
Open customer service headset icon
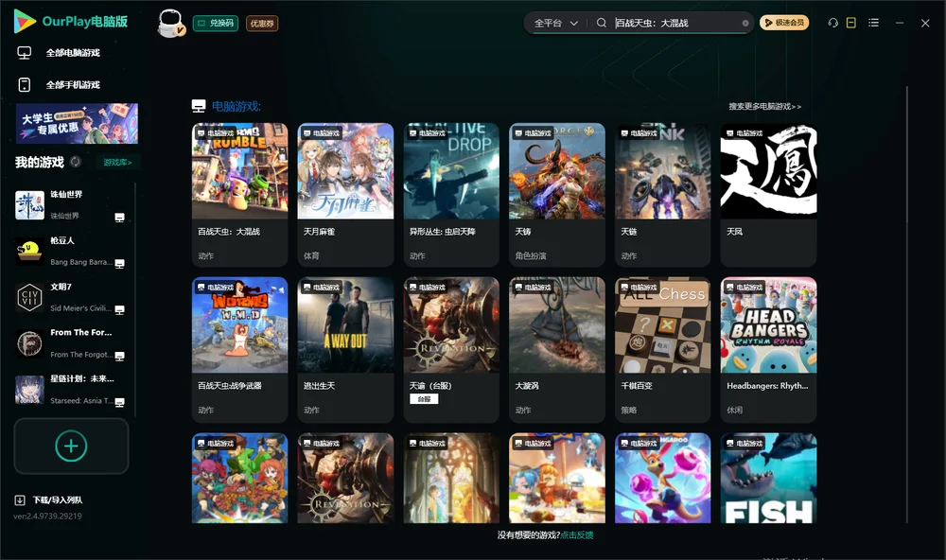832,23
